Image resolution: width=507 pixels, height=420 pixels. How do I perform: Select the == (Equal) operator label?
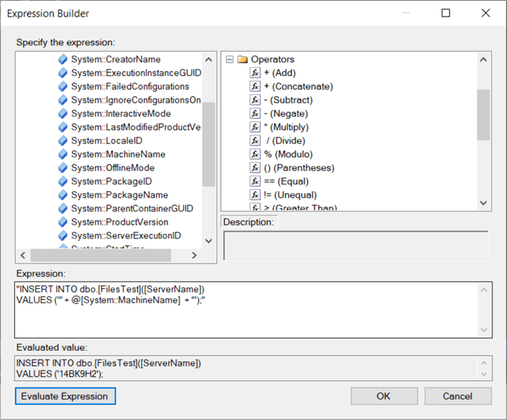(286, 181)
